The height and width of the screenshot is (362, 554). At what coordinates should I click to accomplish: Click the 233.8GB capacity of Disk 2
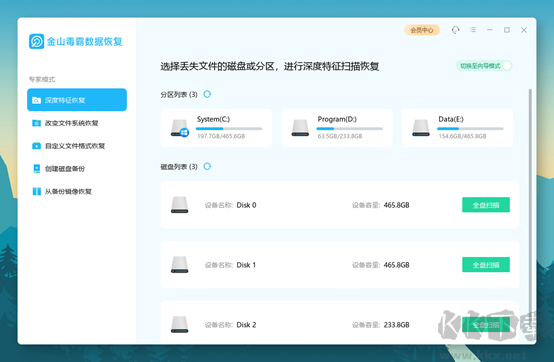coord(396,325)
